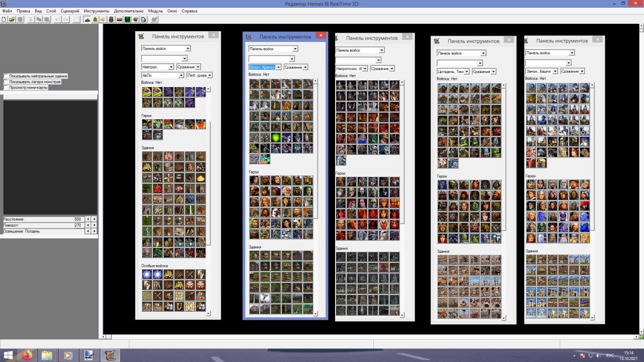Open the 'Люб. урове' level dropdown
Viewport: 644px width, 362px height.
tap(200, 76)
